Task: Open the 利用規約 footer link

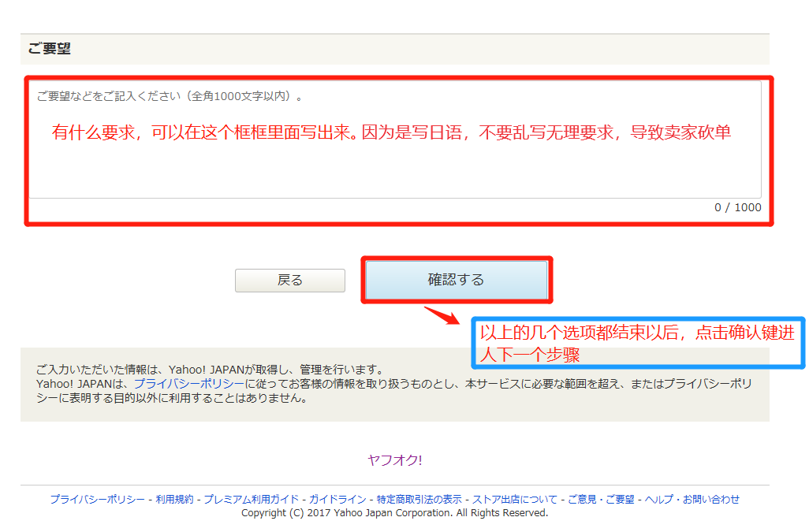Action: 174,499
